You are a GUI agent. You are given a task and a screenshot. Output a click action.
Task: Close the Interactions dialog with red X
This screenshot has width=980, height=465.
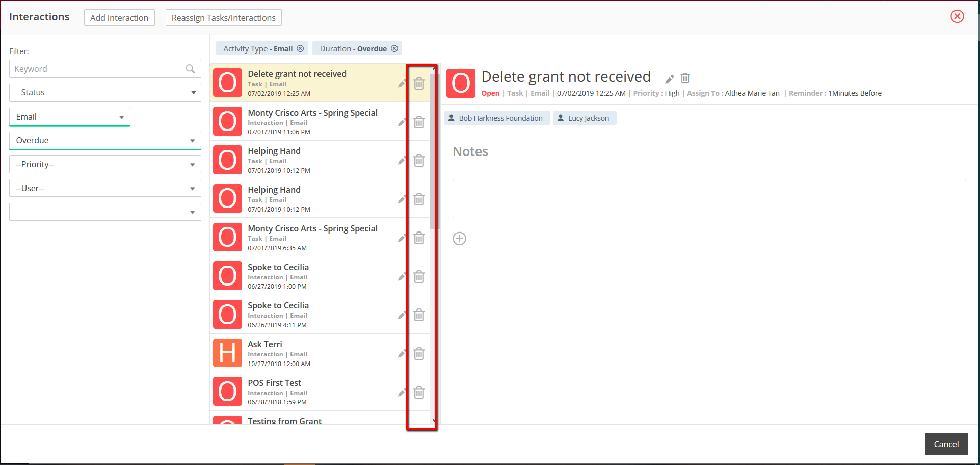[x=958, y=16]
